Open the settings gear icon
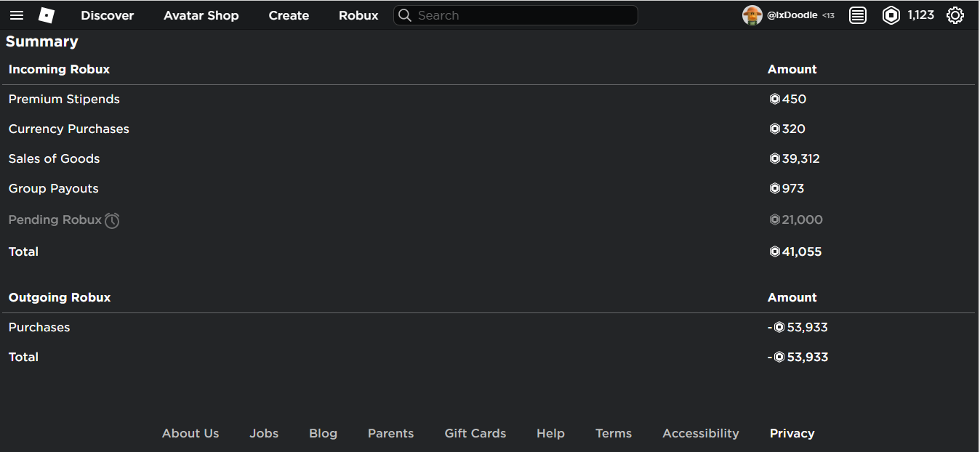This screenshot has height=452, width=980. pyautogui.click(x=955, y=15)
